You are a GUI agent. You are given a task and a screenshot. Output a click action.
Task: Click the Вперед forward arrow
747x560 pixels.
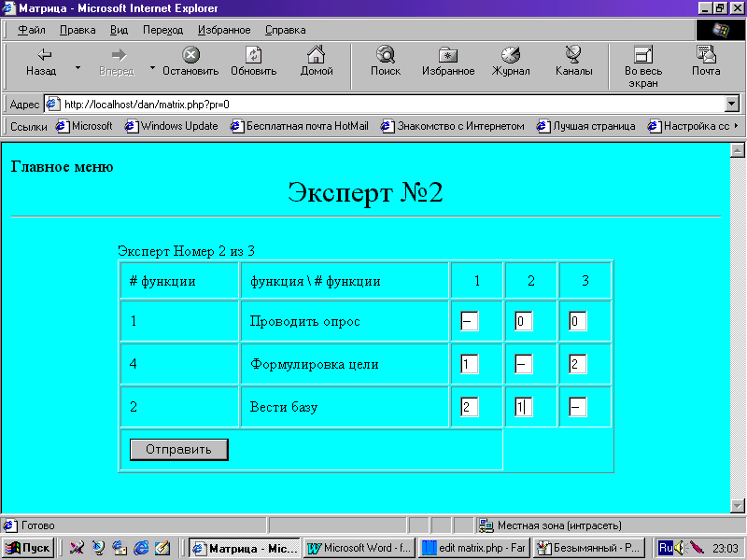[x=118, y=63]
